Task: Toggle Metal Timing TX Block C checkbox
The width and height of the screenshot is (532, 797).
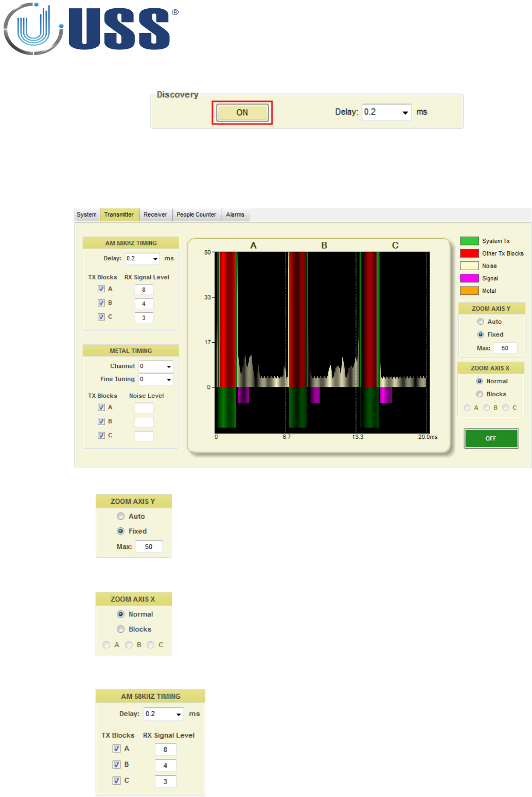Action: click(x=101, y=435)
